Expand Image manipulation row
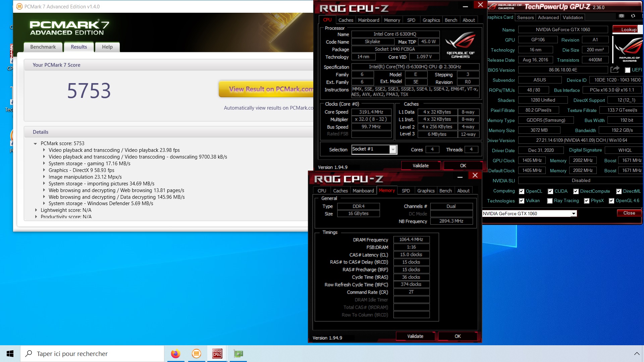This screenshot has width=644, height=362. click(44, 177)
